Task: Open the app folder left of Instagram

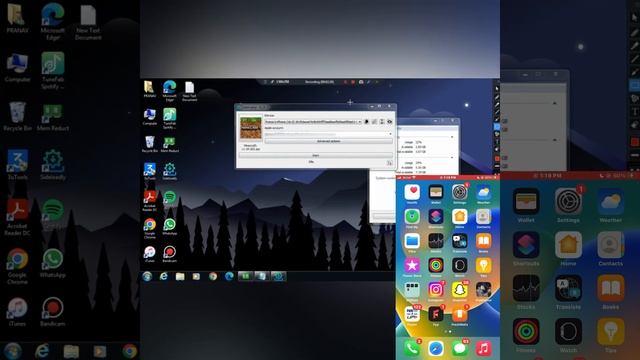Action: click(x=412, y=290)
